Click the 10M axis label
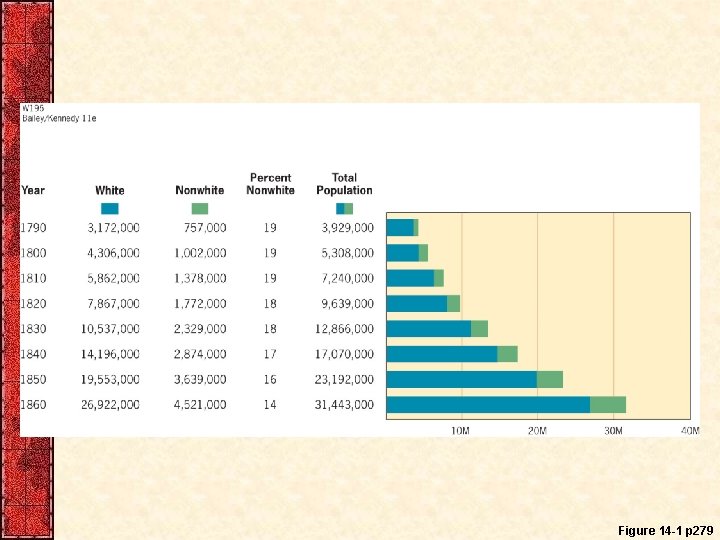This screenshot has width=720, height=540. click(x=461, y=431)
